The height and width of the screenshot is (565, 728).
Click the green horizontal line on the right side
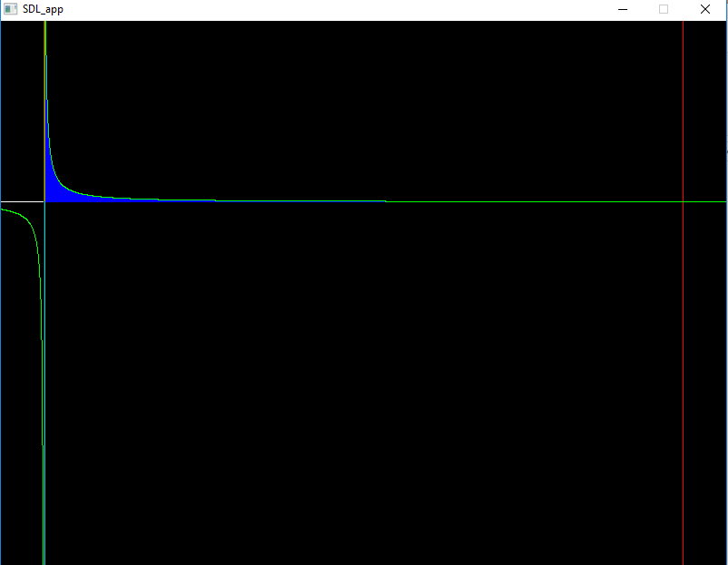(x=544, y=201)
